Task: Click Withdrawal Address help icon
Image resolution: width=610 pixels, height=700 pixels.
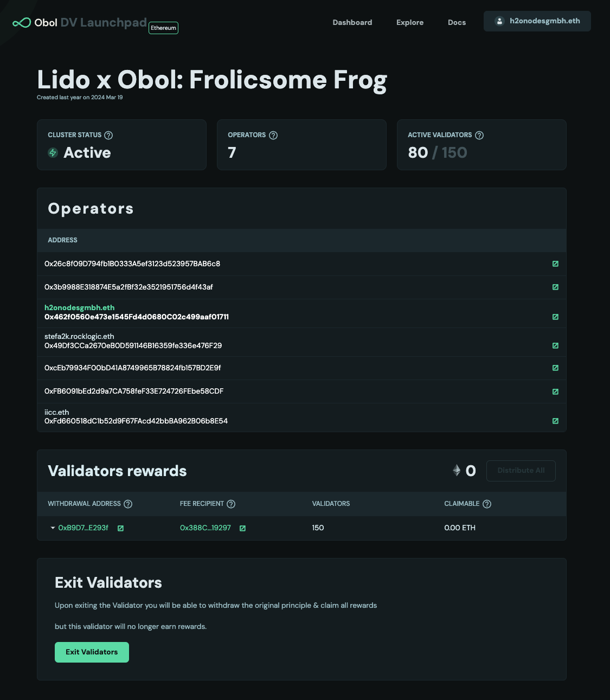Action: 128,504
